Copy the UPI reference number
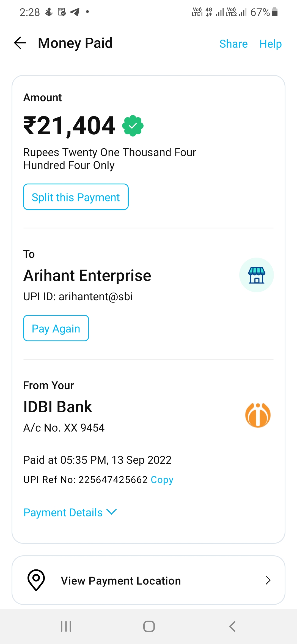297x644 pixels. pos(162,480)
